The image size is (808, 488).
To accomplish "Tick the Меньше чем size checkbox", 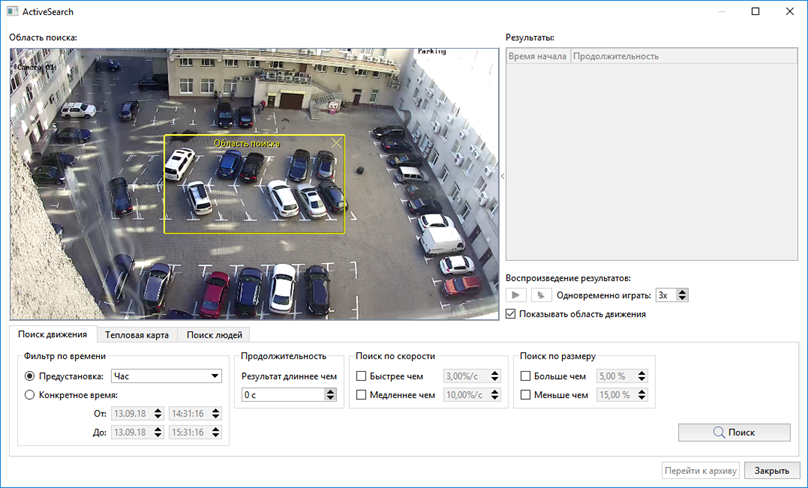I will (x=526, y=395).
